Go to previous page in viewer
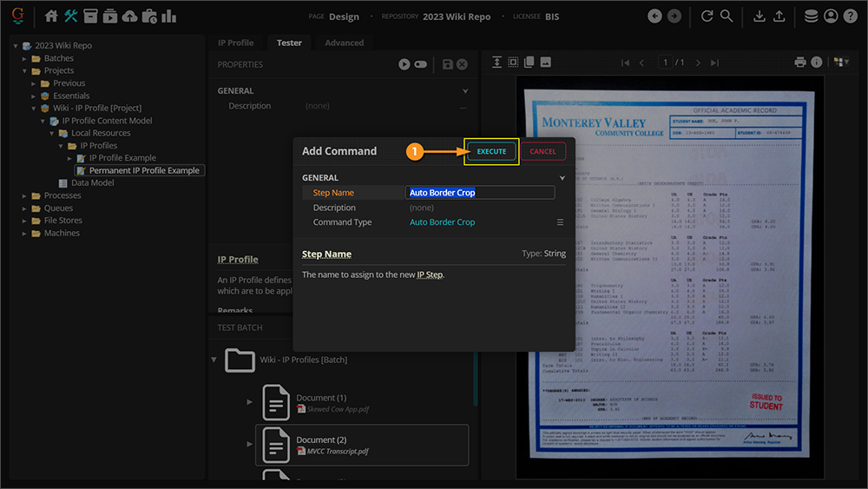This screenshot has width=868, height=489. click(x=642, y=63)
